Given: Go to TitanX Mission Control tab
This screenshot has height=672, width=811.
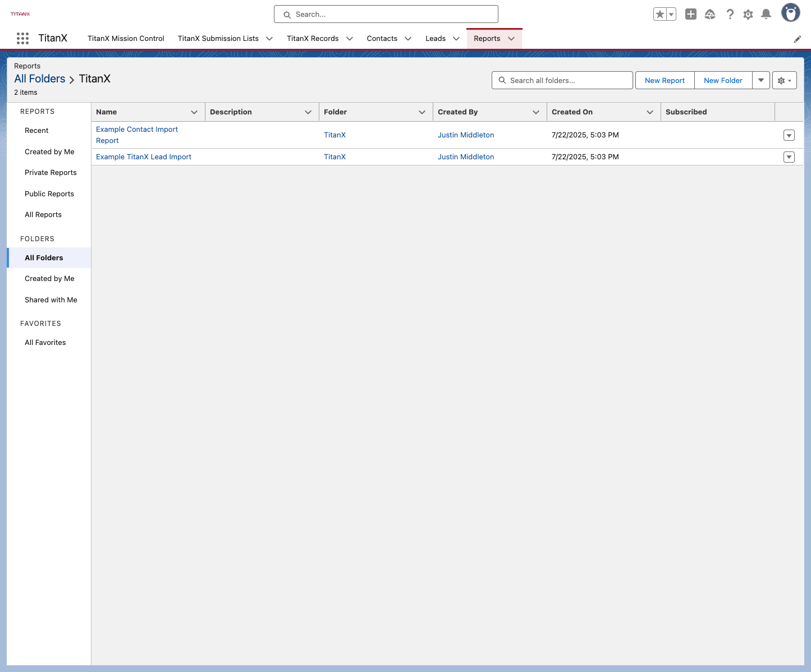Looking at the screenshot, I should click(126, 39).
